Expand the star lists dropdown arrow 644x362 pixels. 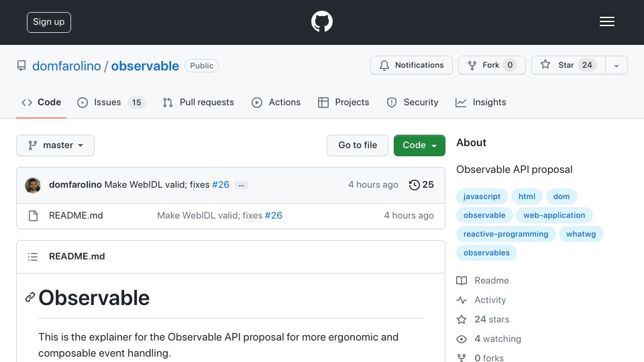click(616, 66)
